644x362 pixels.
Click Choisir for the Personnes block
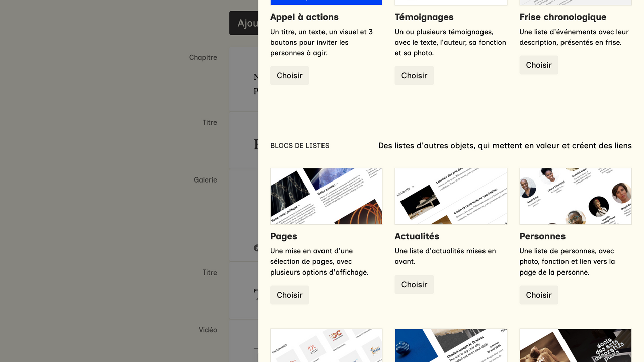coord(538,295)
